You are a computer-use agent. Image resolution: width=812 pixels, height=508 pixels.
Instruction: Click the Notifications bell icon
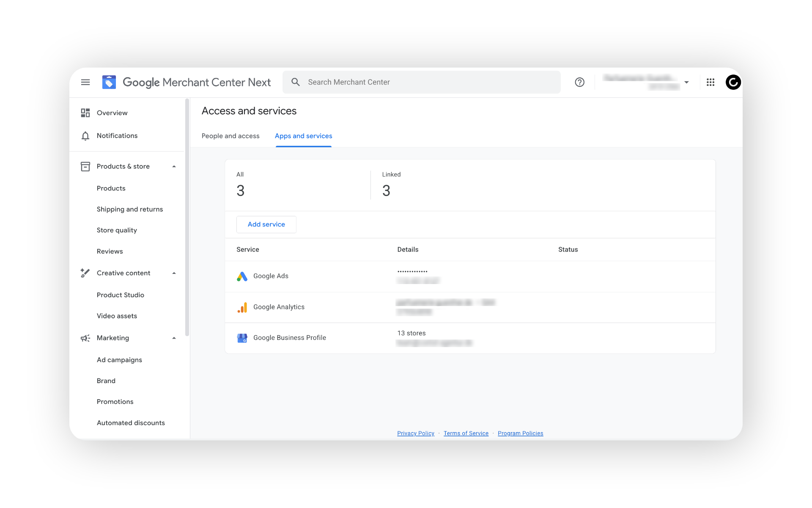click(85, 136)
